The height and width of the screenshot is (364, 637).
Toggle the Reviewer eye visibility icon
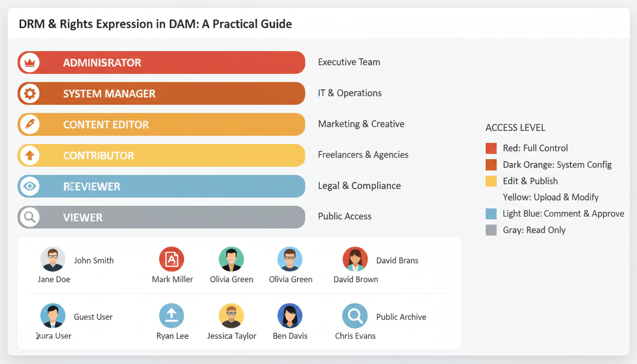tap(29, 186)
